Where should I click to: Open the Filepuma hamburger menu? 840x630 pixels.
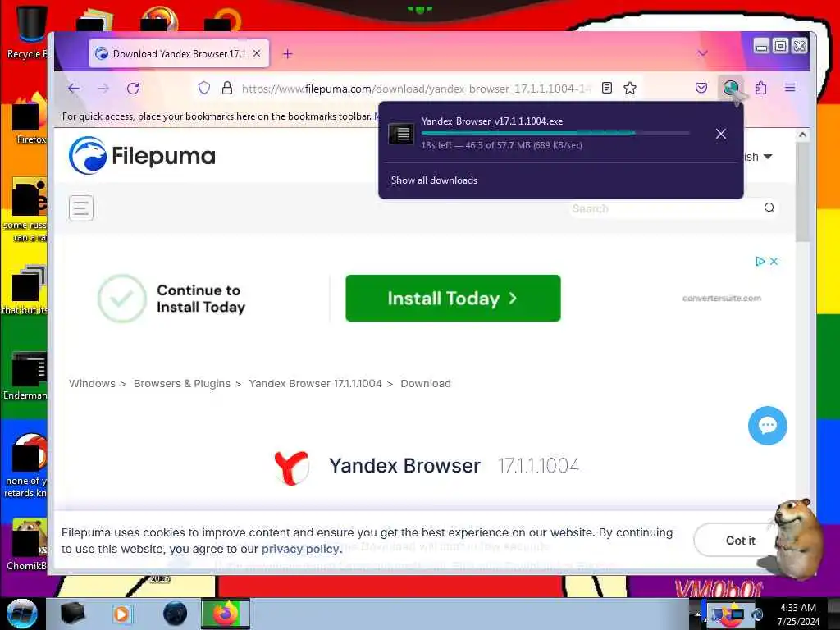pyautogui.click(x=81, y=208)
